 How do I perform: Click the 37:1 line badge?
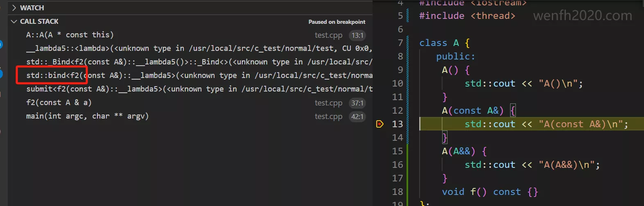[x=357, y=103]
